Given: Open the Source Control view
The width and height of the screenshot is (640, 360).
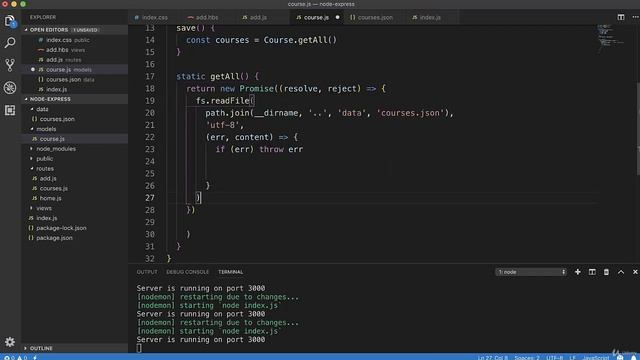Looking at the screenshot, I should (x=10, y=65).
